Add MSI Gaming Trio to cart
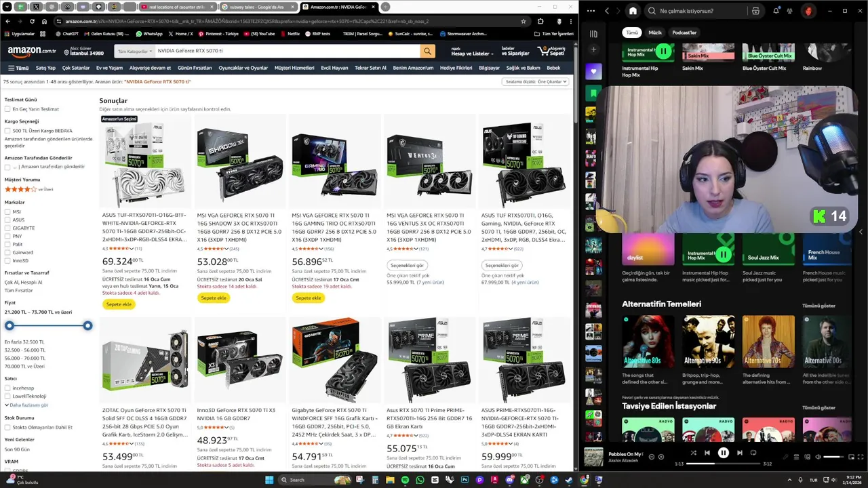The height and width of the screenshot is (488, 868). (x=309, y=298)
